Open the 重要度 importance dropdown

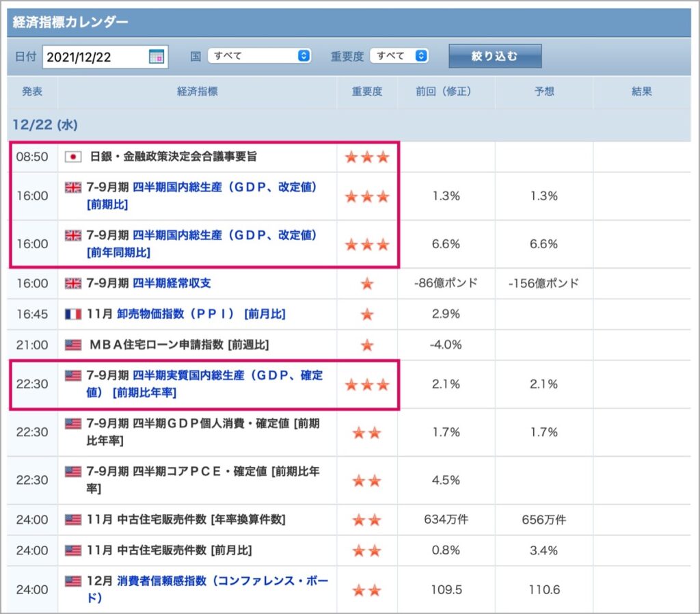(x=399, y=55)
